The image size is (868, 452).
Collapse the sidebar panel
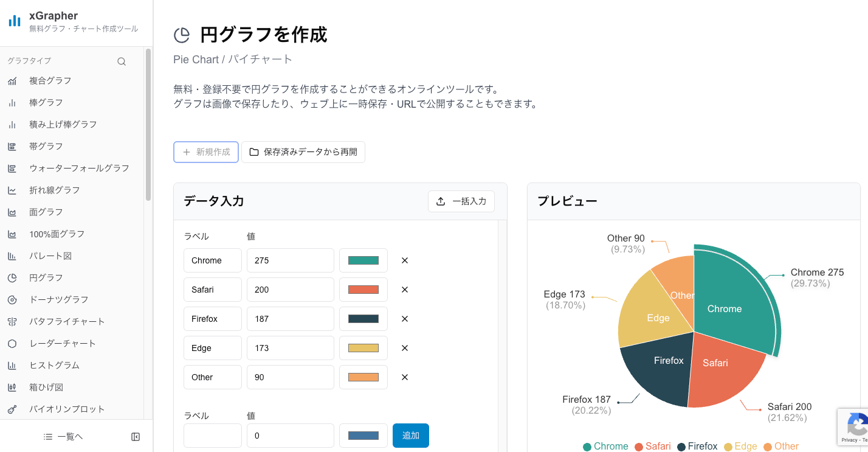tap(135, 436)
